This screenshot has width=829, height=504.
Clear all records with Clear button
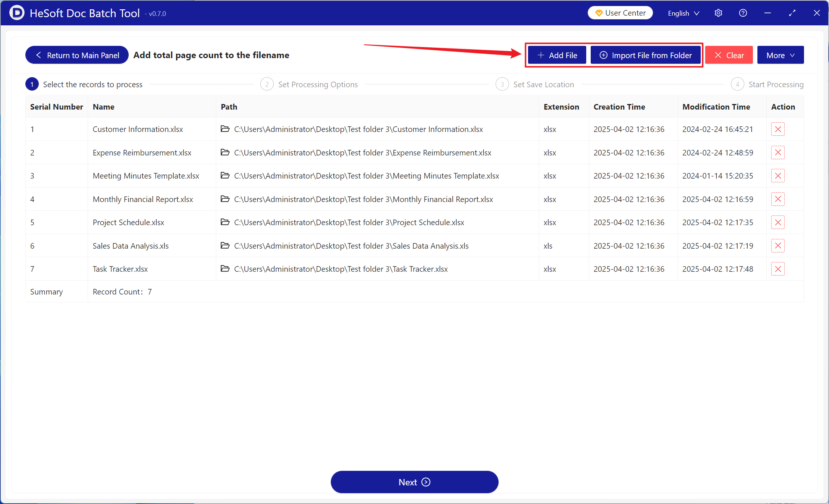click(729, 55)
